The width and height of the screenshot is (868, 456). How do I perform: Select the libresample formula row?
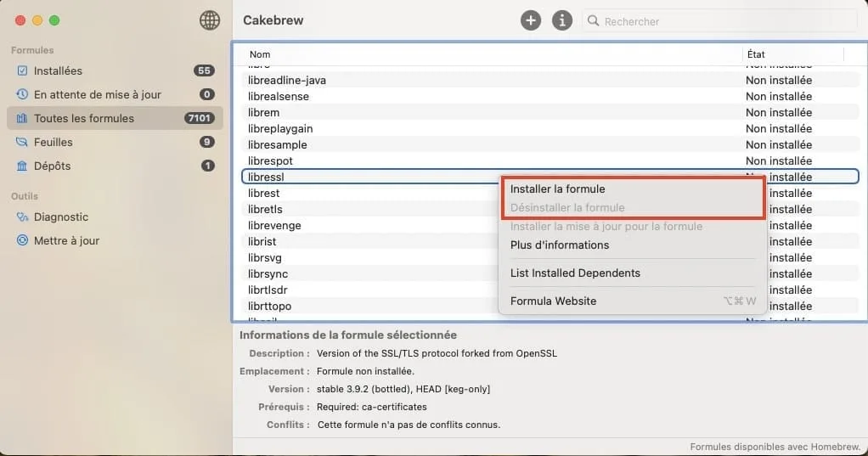pyautogui.click(x=550, y=144)
